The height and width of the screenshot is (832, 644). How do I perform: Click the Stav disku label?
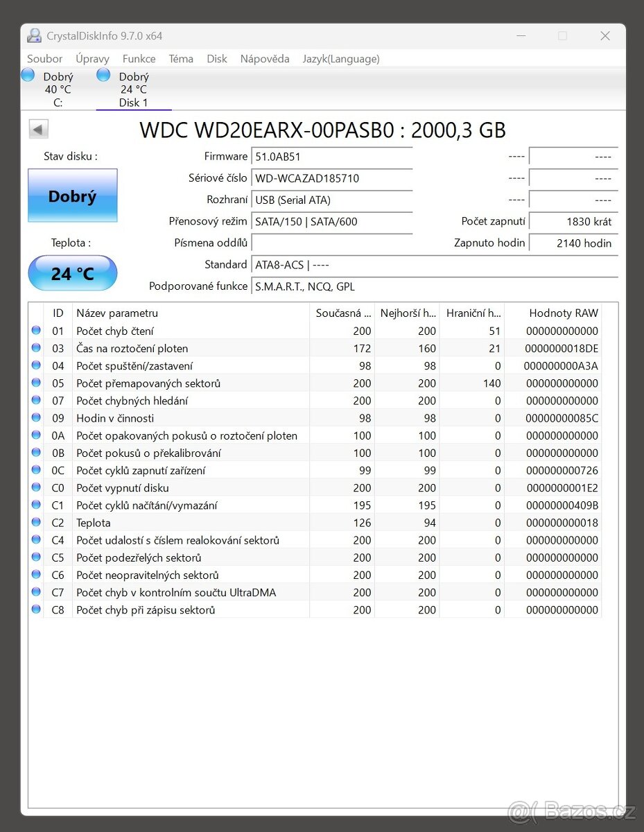point(71,157)
